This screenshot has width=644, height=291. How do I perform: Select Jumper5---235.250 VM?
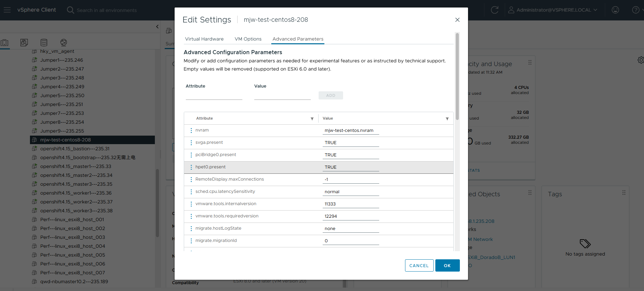point(62,95)
